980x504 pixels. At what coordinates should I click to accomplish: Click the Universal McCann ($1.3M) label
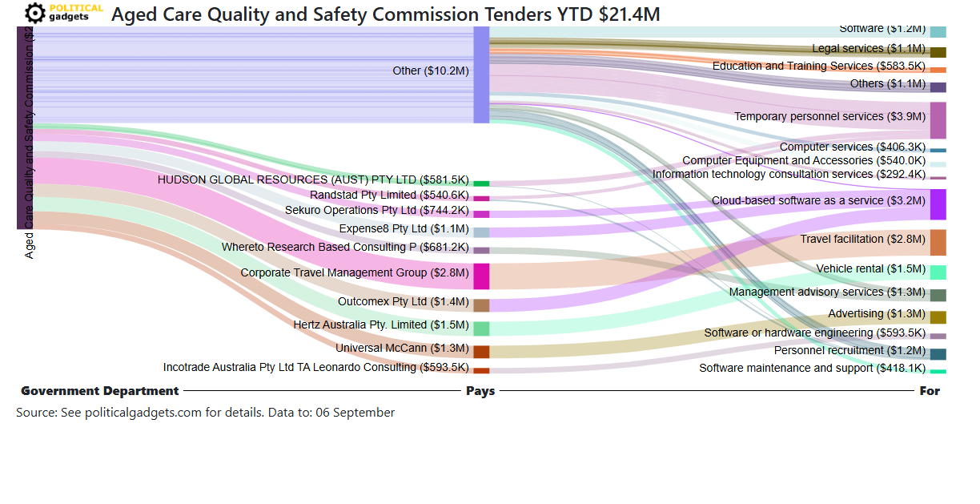point(402,348)
